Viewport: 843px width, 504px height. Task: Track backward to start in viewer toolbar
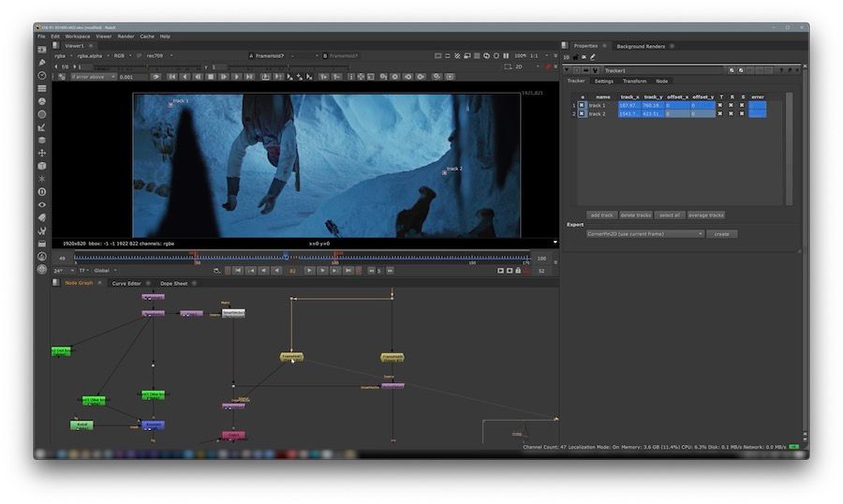click(x=172, y=77)
